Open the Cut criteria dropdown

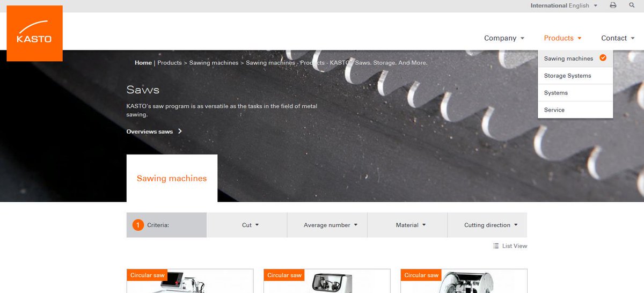(x=247, y=225)
